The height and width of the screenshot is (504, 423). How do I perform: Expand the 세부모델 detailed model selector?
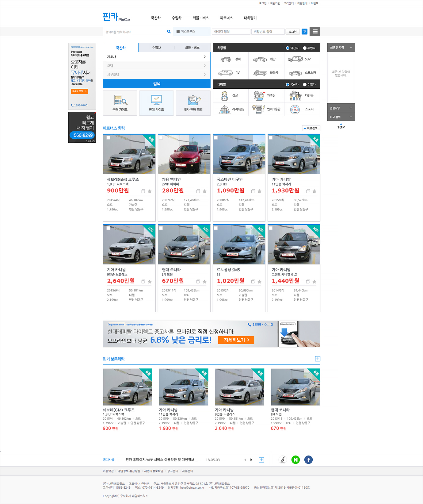(x=157, y=75)
